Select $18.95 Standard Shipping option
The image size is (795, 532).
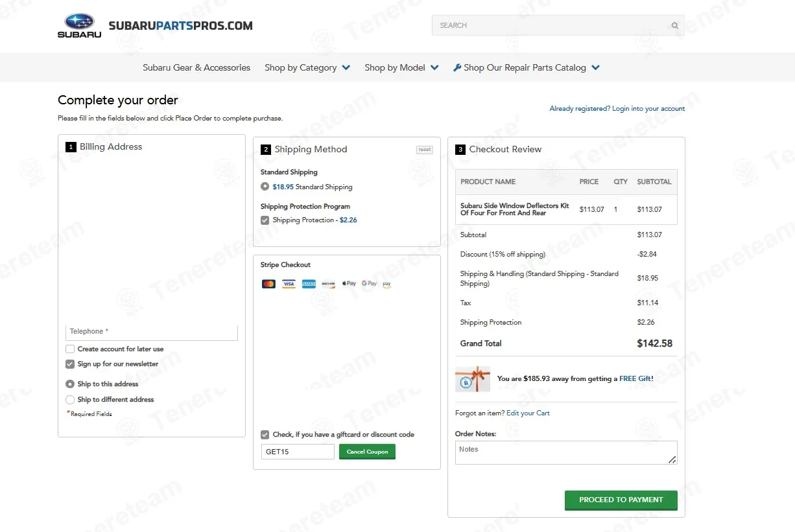click(x=265, y=187)
